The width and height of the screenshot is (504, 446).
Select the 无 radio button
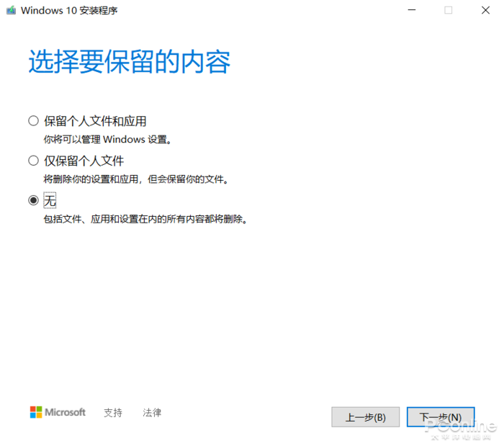click(x=33, y=200)
